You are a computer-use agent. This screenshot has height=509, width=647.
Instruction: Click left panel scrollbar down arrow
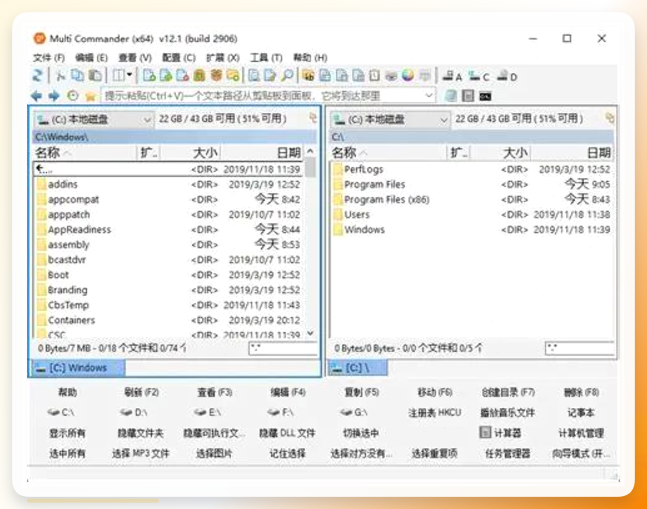311,333
